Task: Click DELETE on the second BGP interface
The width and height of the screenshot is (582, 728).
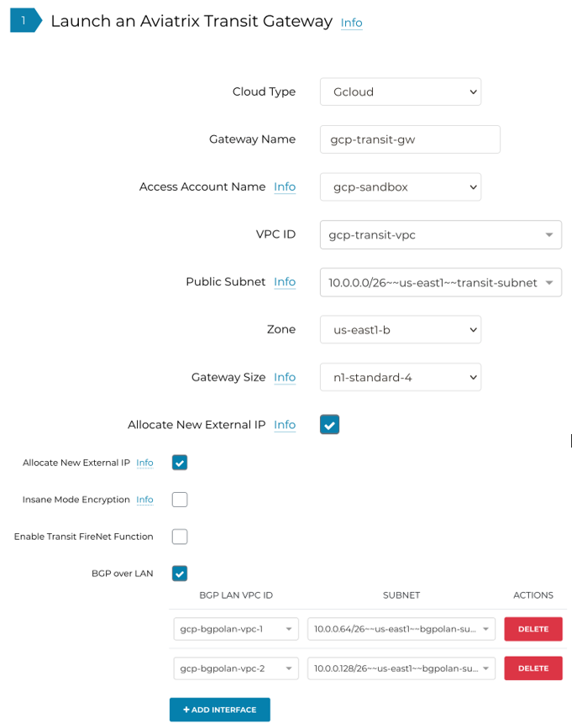Action: coord(532,668)
